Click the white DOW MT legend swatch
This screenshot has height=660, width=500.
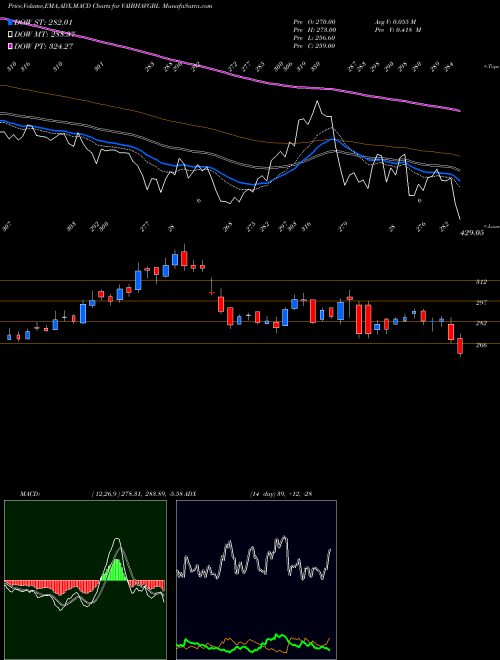click(x=11, y=35)
